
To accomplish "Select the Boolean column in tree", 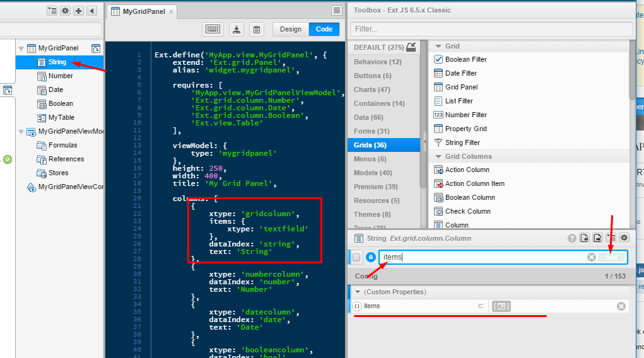I will click(59, 104).
